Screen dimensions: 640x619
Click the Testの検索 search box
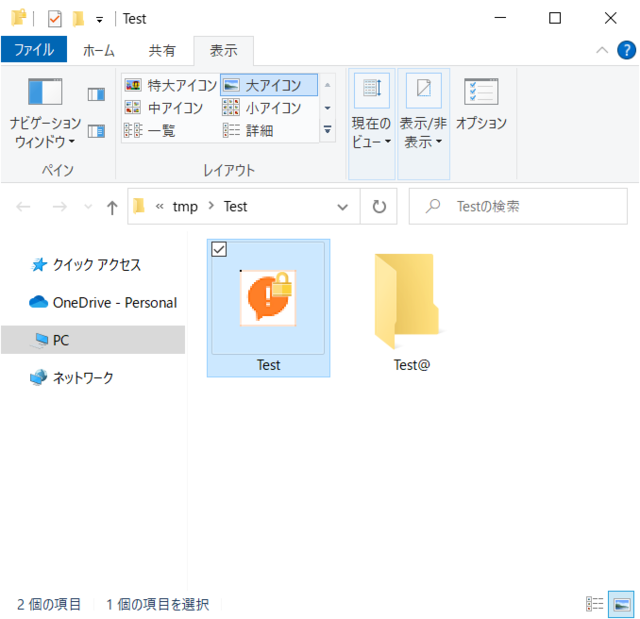pyautogui.click(x=518, y=206)
